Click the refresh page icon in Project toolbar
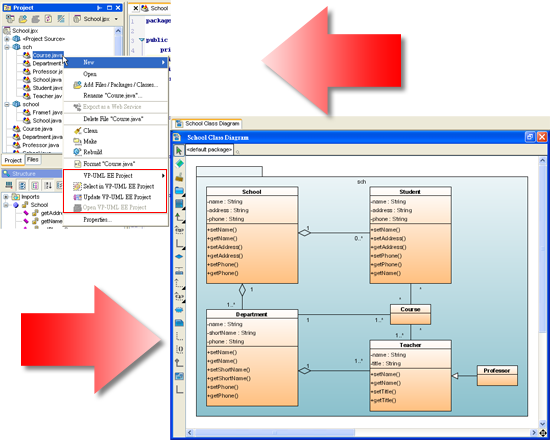The width and height of the screenshot is (550, 440). (48, 19)
